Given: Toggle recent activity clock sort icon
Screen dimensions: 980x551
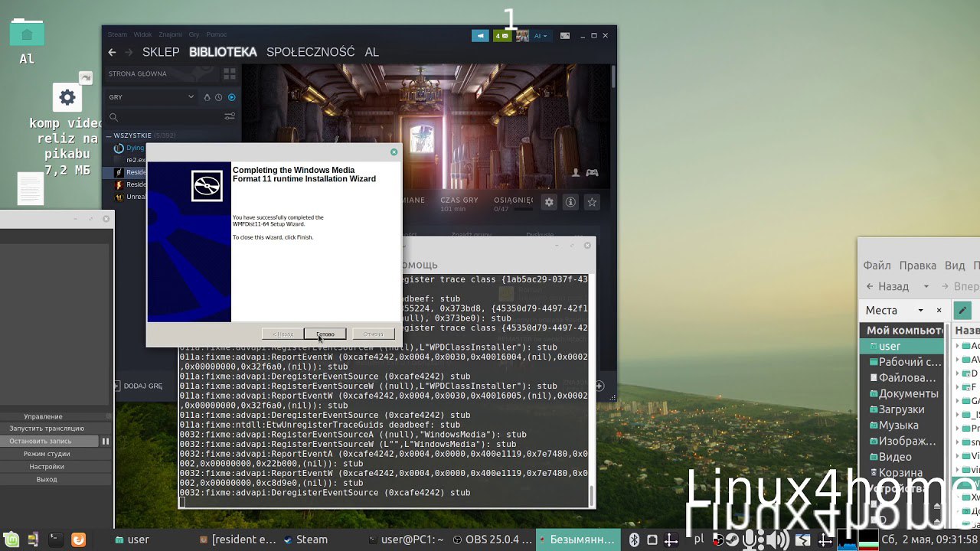Looking at the screenshot, I should tap(218, 97).
